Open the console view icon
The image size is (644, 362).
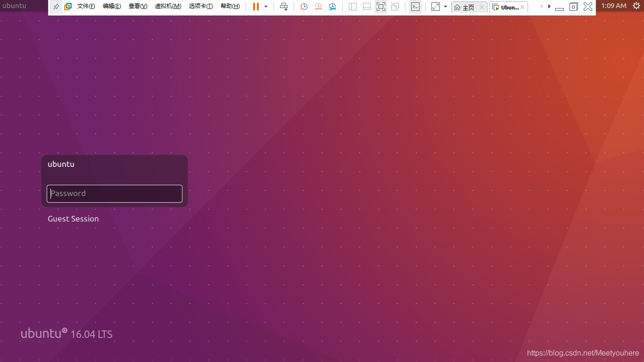[415, 7]
